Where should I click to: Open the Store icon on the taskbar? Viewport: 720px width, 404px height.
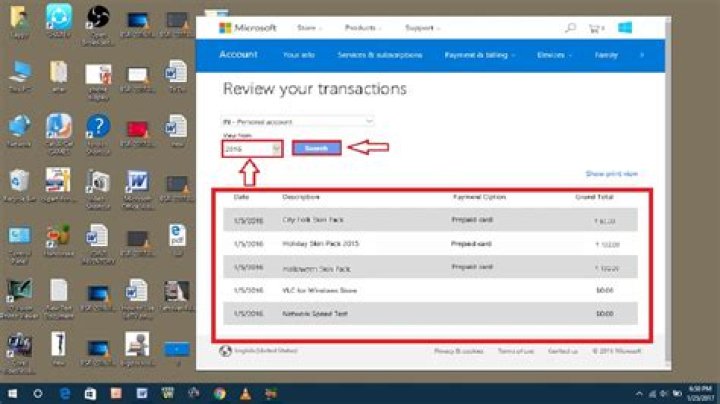coord(90,393)
